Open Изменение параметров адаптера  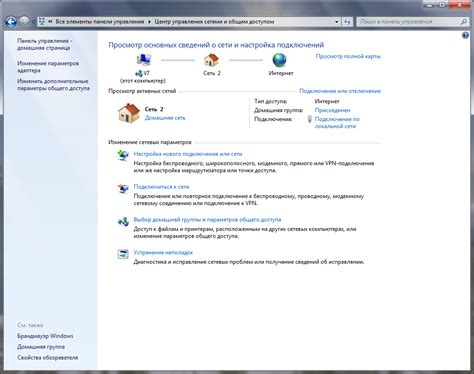pyautogui.click(x=48, y=67)
